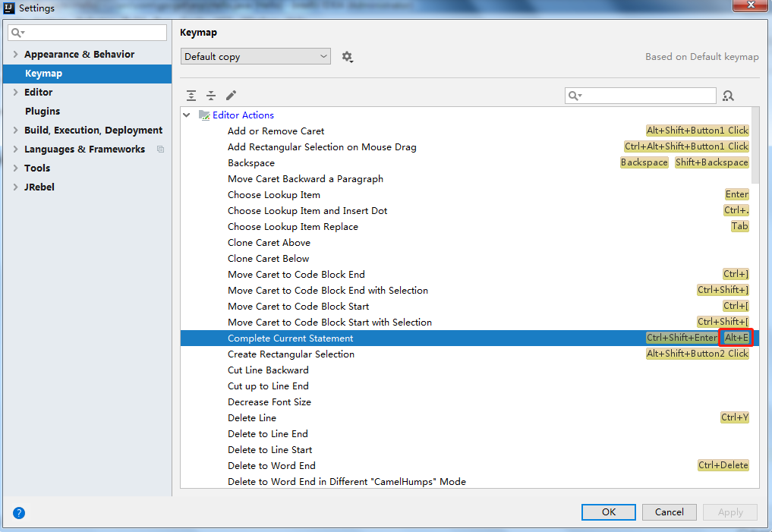Screen dimensions: 772x532
Task: Expand the JRebel settings section
Action: tap(15, 187)
